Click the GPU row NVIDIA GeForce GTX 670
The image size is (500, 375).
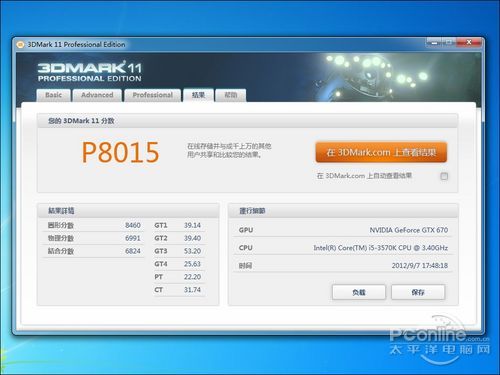click(343, 230)
